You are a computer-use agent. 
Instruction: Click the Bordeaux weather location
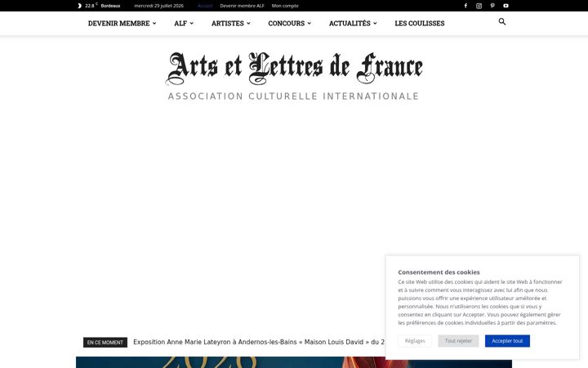(x=110, y=6)
